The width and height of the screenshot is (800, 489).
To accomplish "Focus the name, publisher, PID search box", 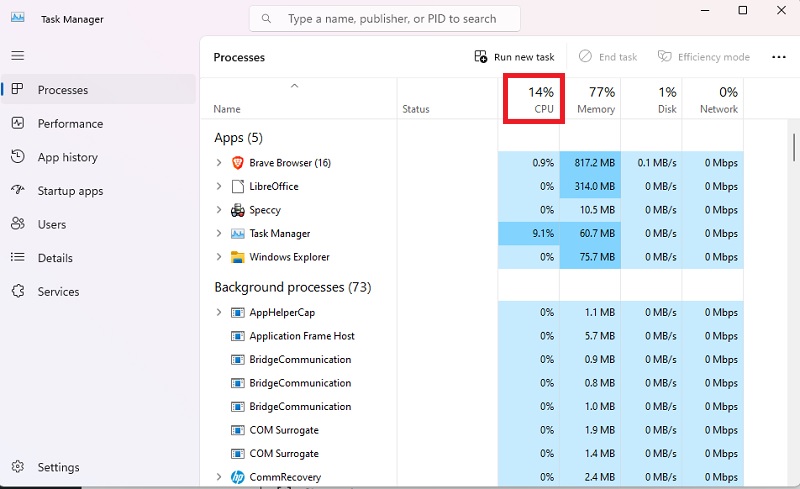I will click(385, 19).
